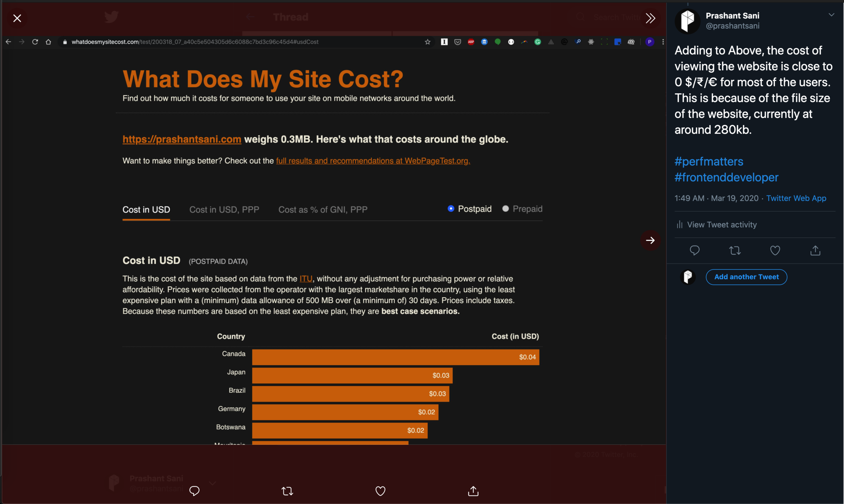Click Prashant Sani profile avatar

[687, 21]
